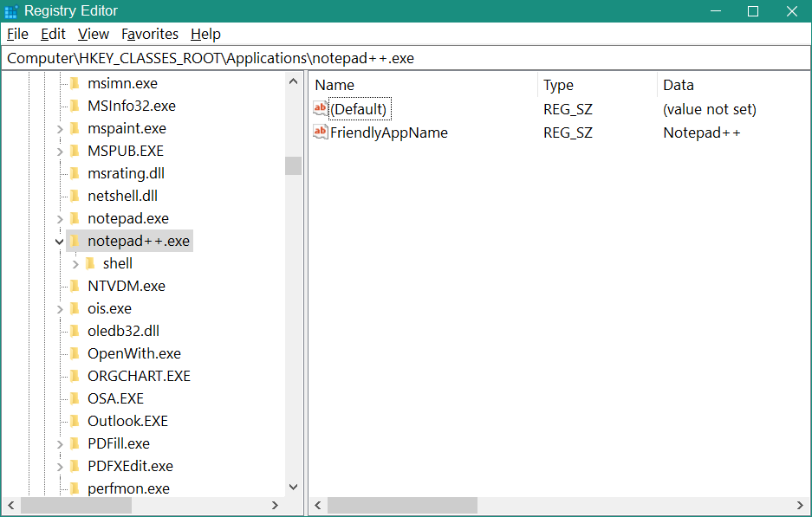Click the folder icon beside Outlook.EXE
Screen dimensions: 812x517
(75, 421)
